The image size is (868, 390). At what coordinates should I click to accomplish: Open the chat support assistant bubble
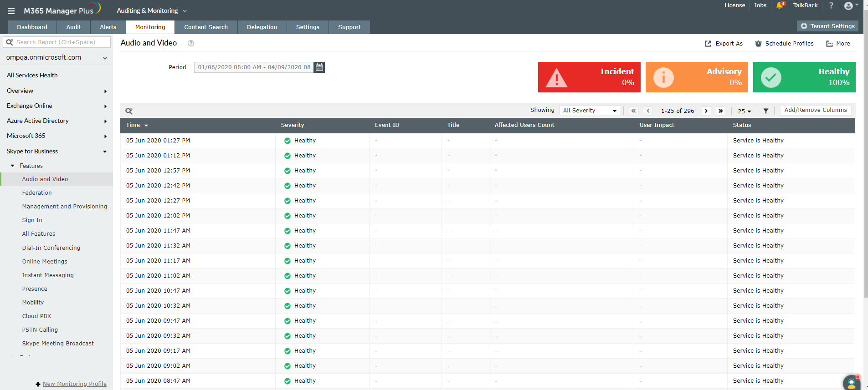(851, 383)
